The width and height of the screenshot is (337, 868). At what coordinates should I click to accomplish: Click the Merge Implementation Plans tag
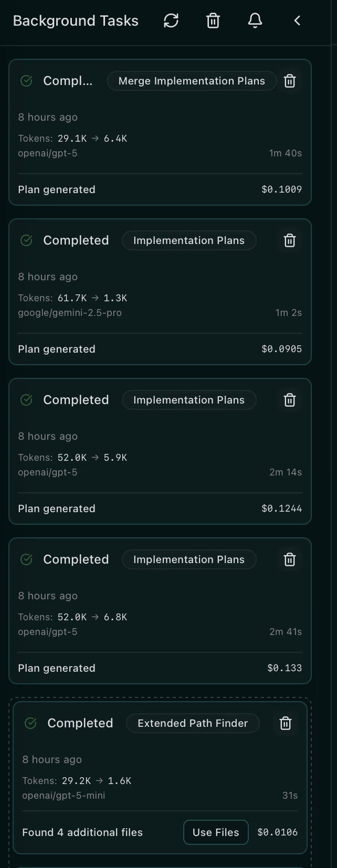192,81
